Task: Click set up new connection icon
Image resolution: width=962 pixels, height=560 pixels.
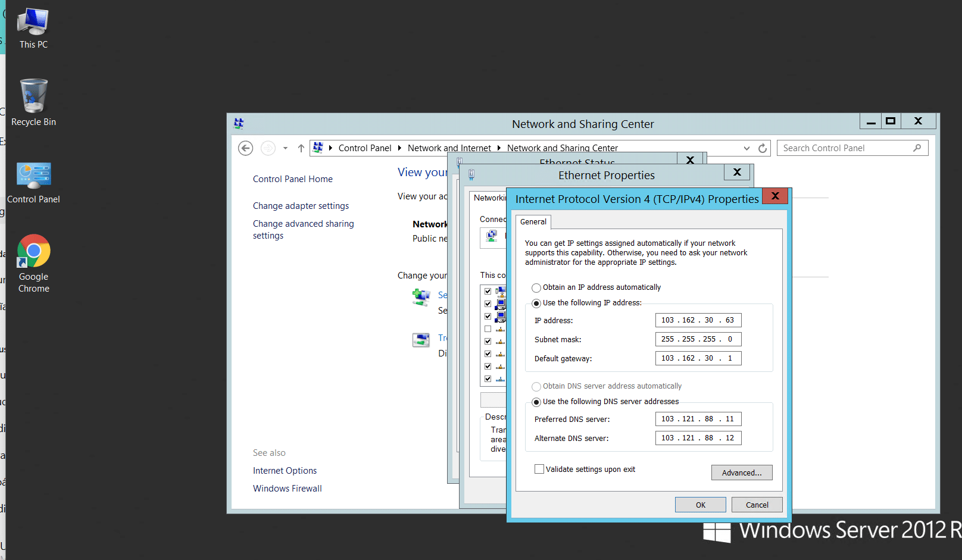Action: [x=421, y=298]
